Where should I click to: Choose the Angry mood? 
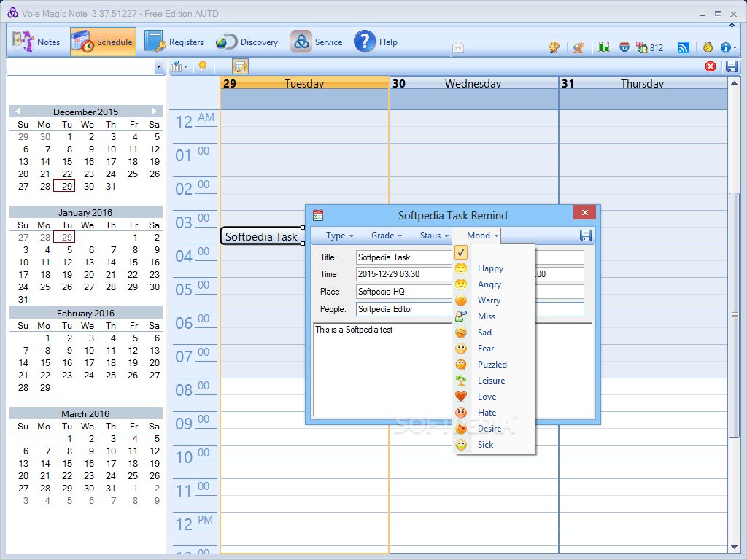click(x=493, y=284)
